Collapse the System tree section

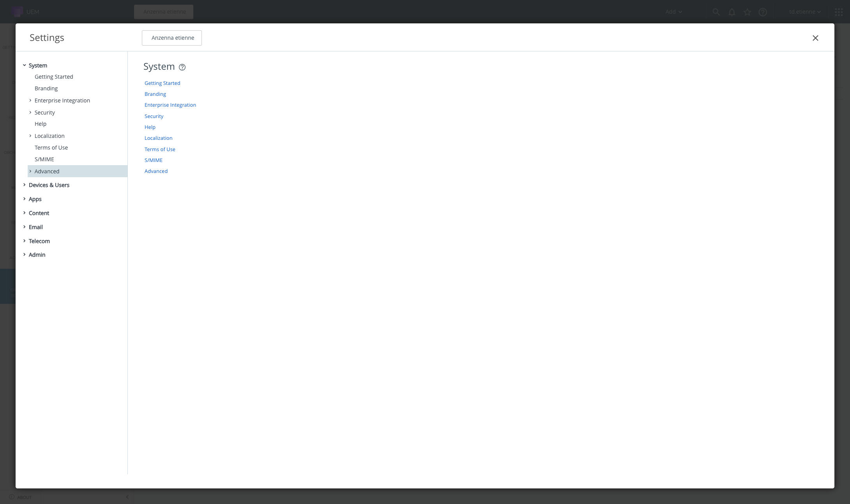point(25,65)
